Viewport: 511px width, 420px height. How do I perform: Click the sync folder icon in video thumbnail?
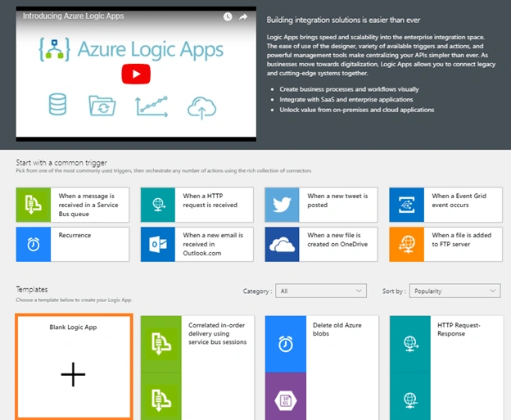coord(102,106)
